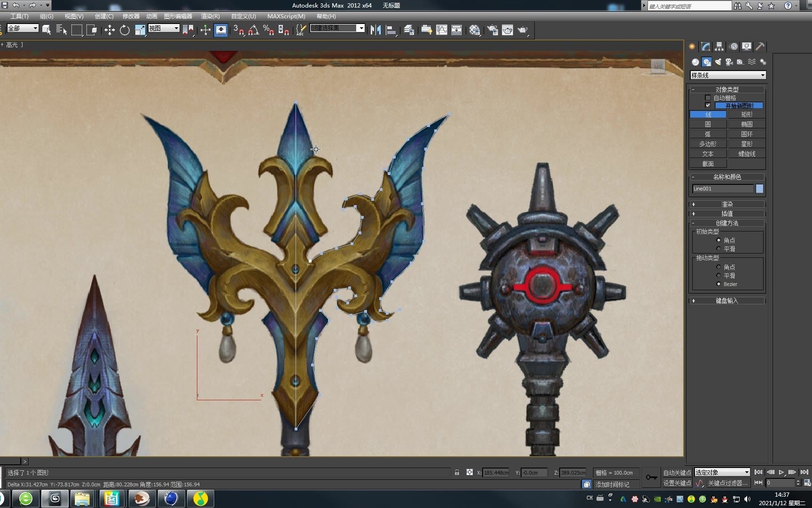Click the 设置关键点 button
Viewport: 812px width, 508px height.
(677, 483)
